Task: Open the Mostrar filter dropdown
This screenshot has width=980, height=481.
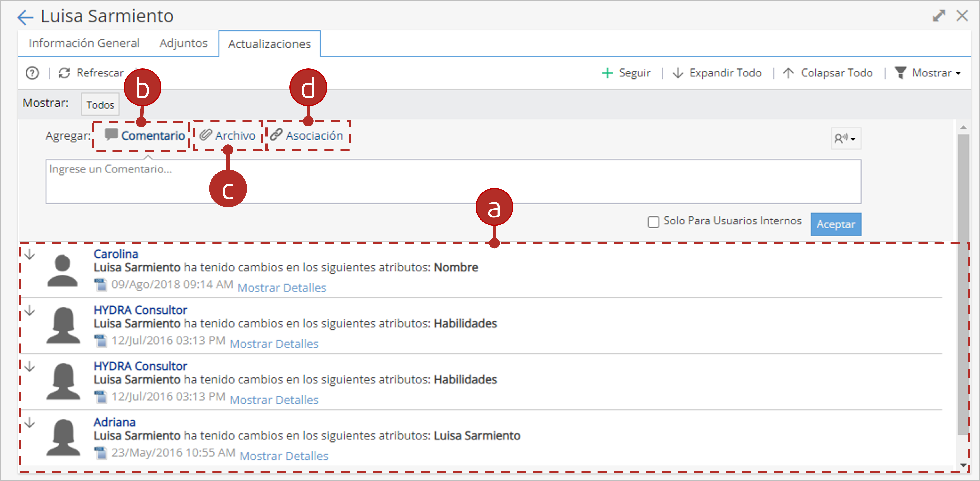Action: coord(927,73)
